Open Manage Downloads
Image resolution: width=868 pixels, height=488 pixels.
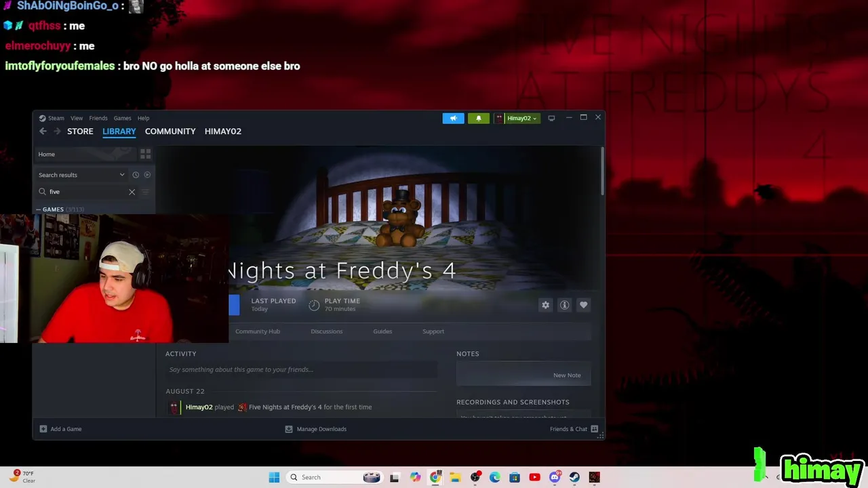[x=316, y=429]
